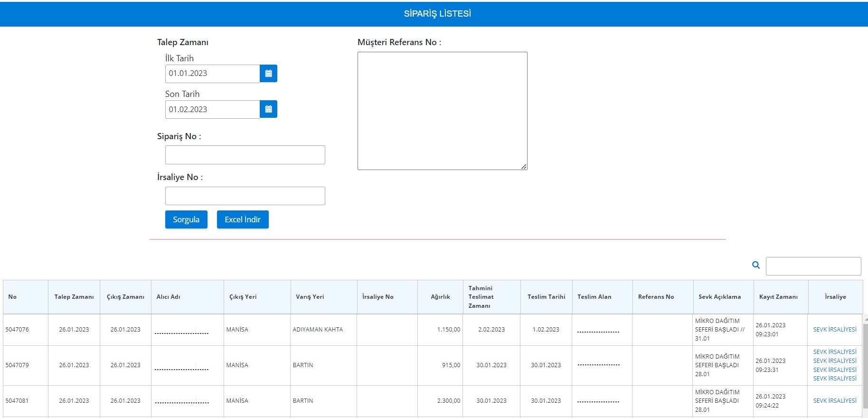Click the table vertical scrollbar
Image resolution: width=868 pixels, height=418 pixels.
pyautogui.click(x=865, y=366)
